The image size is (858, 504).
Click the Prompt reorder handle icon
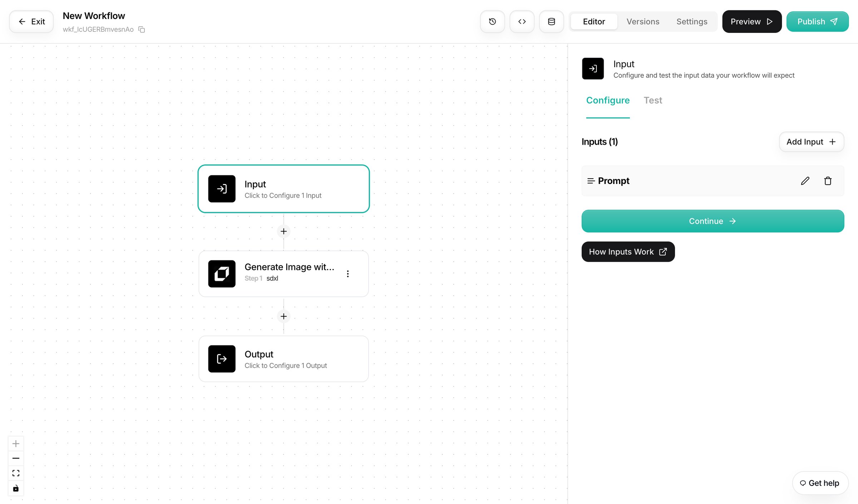591,181
